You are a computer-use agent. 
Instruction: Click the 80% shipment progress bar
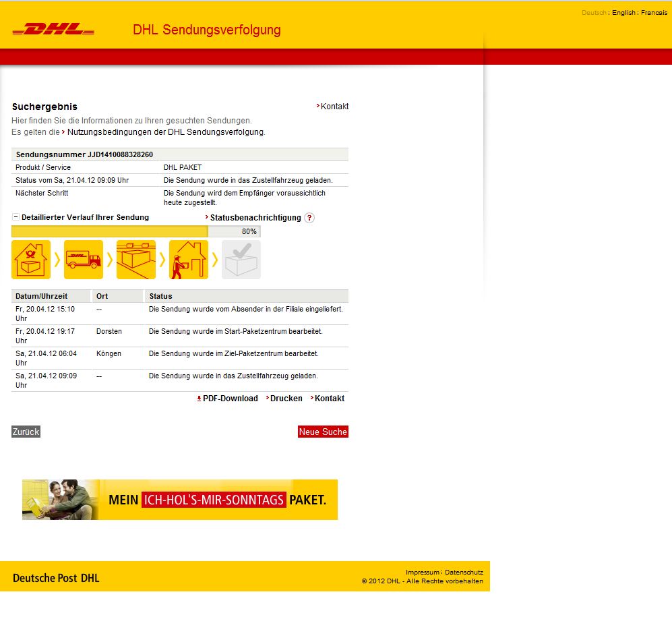(x=136, y=231)
